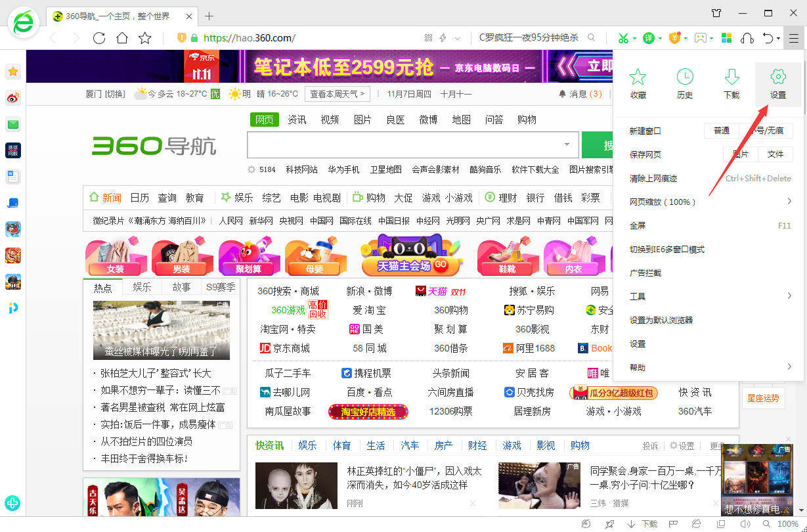Open the IE compatibility icon at the bottom
This screenshot has height=532, width=807.
(x=695, y=524)
